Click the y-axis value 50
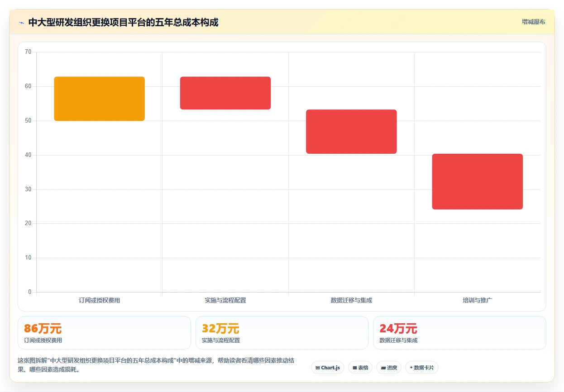 click(x=28, y=121)
